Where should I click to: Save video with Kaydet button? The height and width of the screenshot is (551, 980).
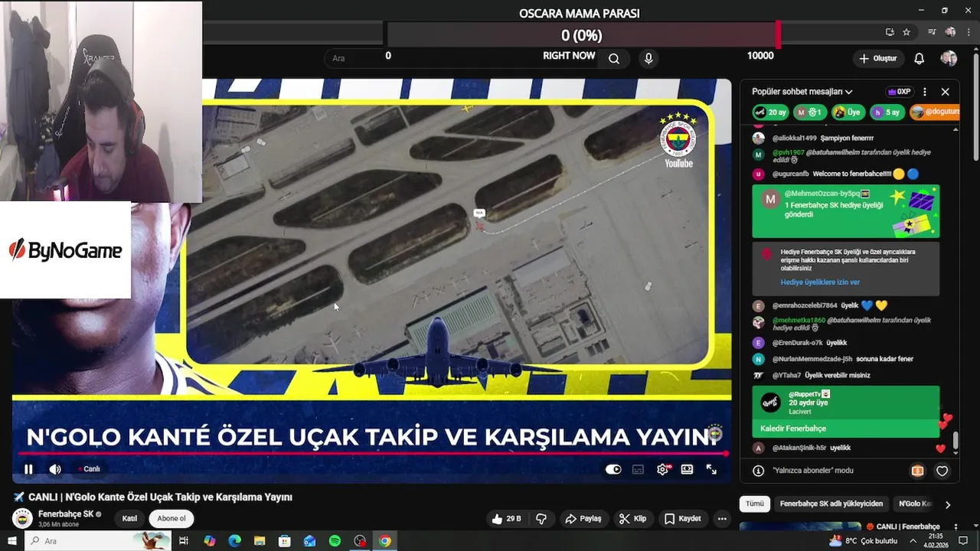[682, 519]
